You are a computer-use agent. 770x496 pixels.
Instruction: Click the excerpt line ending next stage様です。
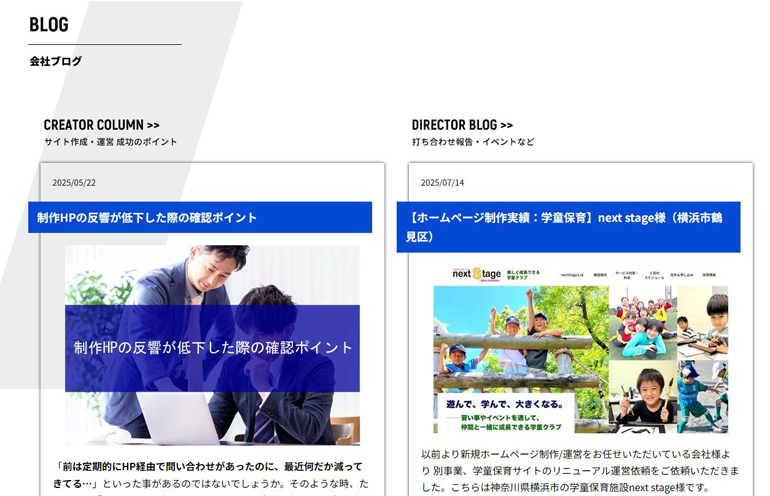click(x=565, y=488)
